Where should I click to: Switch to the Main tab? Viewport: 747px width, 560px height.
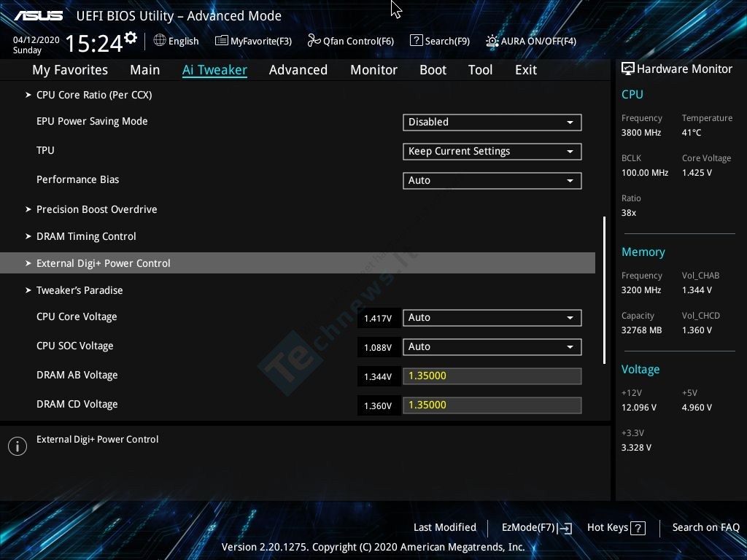tap(145, 70)
